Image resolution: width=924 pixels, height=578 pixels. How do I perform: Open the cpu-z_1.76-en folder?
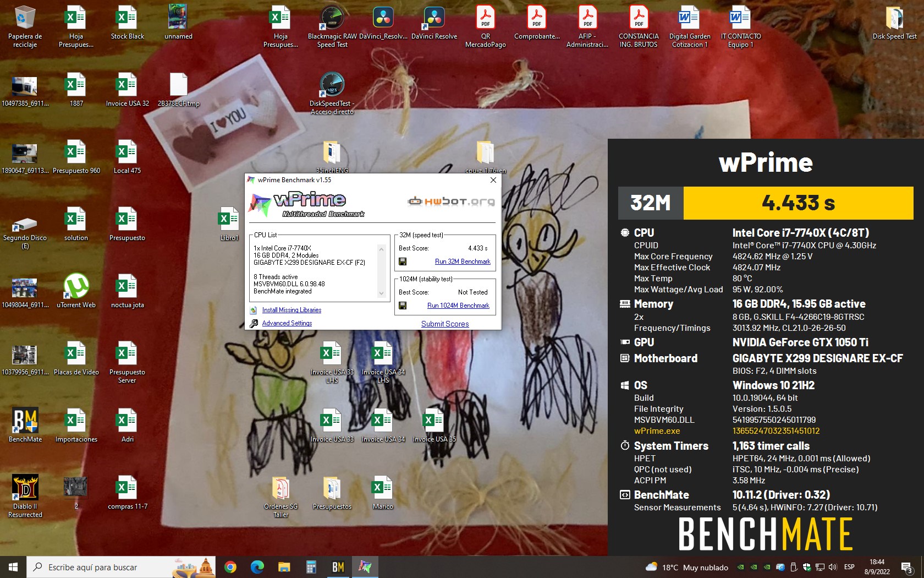pyautogui.click(x=485, y=157)
